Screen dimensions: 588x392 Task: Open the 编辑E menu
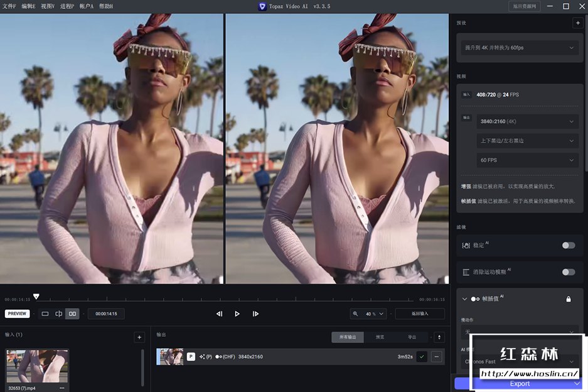[28, 6]
